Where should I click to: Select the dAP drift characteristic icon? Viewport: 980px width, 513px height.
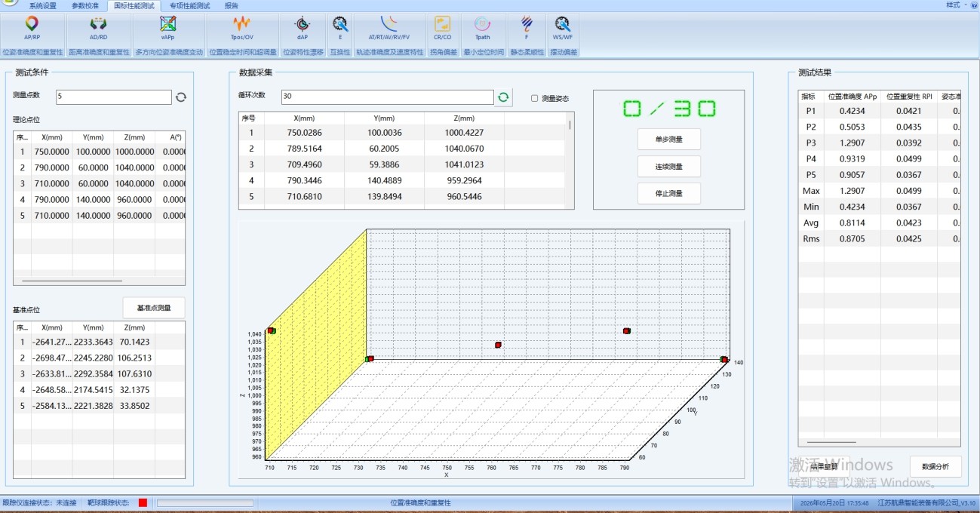coord(303,29)
